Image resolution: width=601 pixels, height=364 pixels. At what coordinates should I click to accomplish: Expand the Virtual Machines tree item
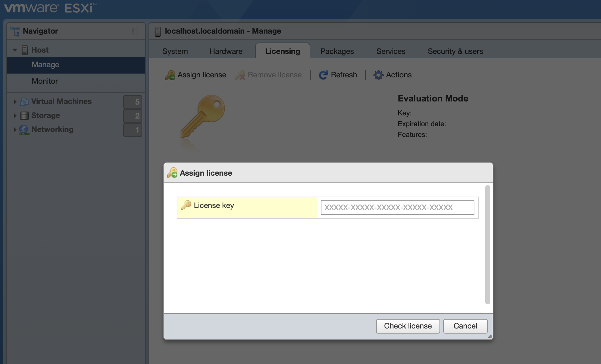click(x=15, y=101)
